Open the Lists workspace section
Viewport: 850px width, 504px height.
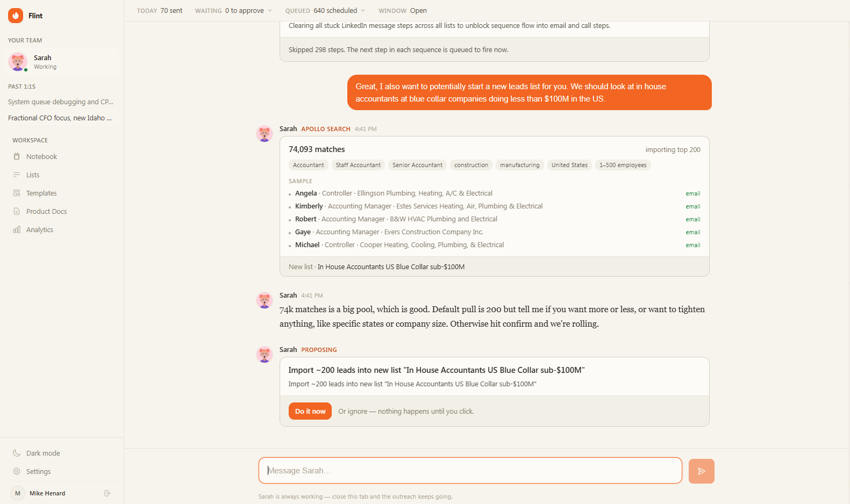tap(62, 175)
